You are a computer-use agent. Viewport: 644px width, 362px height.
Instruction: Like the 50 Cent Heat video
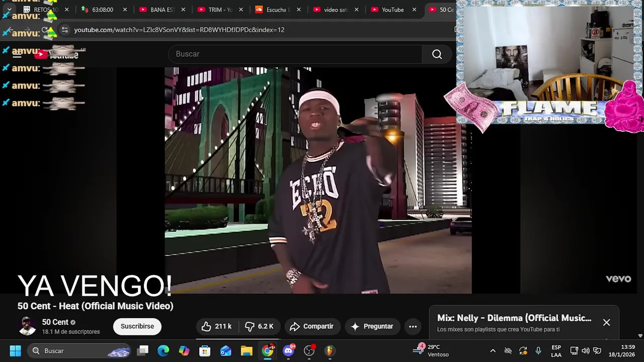tap(217, 326)
